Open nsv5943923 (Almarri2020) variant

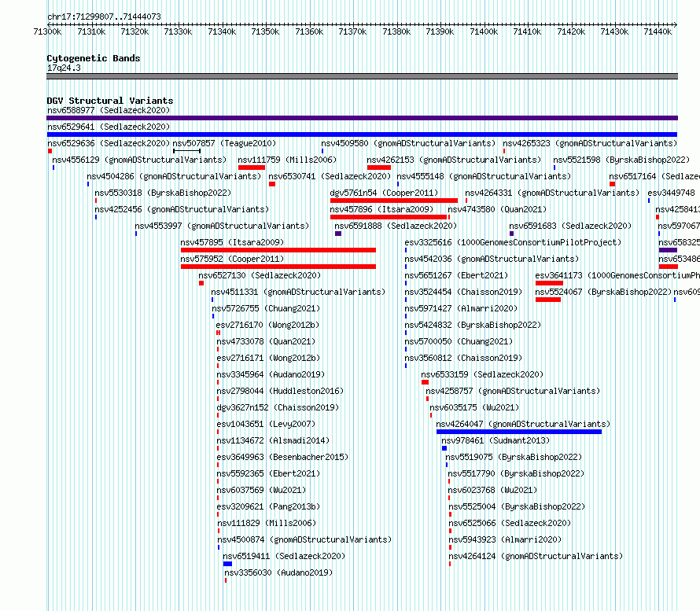506,539
